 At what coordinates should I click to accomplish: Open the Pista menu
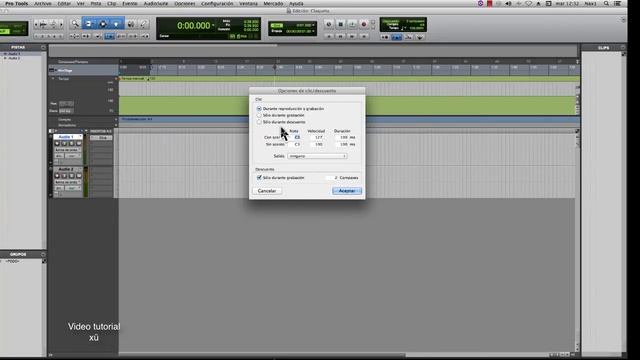(x=96, y=3)
